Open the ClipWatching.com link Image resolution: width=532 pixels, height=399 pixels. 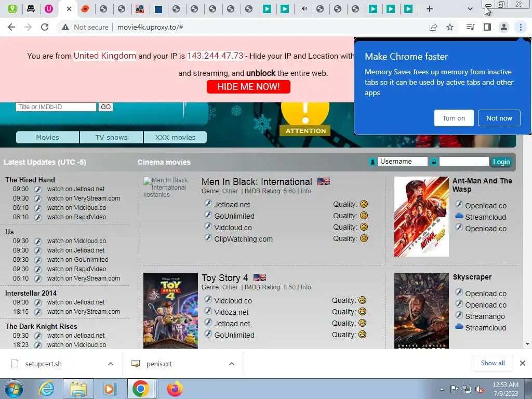[x=243, y=239]
